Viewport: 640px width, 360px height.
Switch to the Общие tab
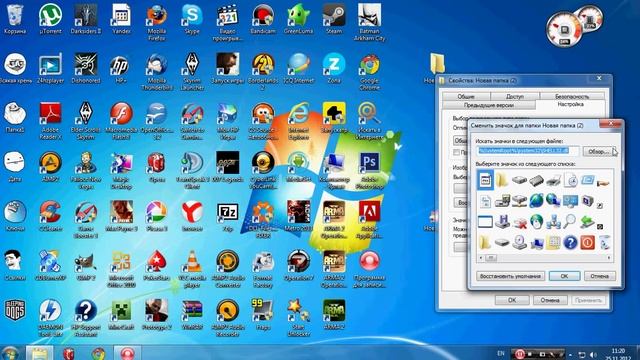click(x=466, y=96)
